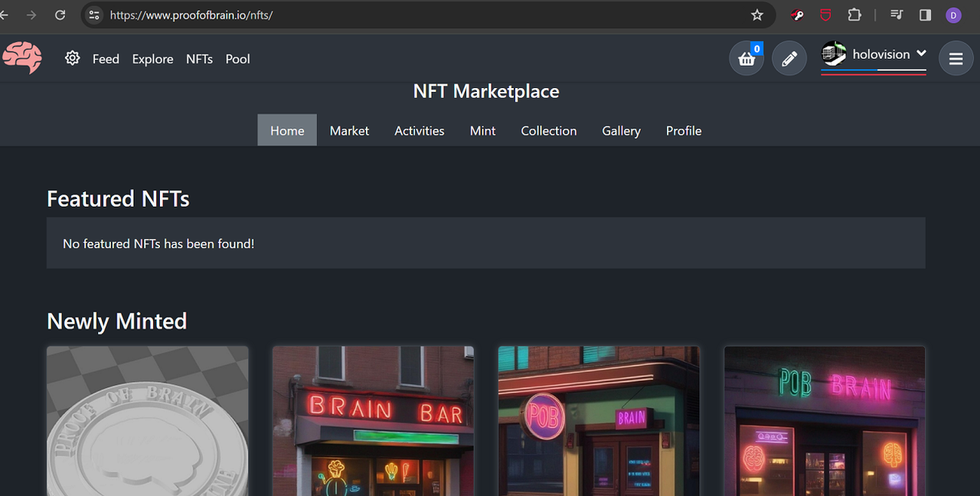This screenshot has width=980, height=496.
Task: Click the Featured NFTs heading
Action: pos(118,199)
